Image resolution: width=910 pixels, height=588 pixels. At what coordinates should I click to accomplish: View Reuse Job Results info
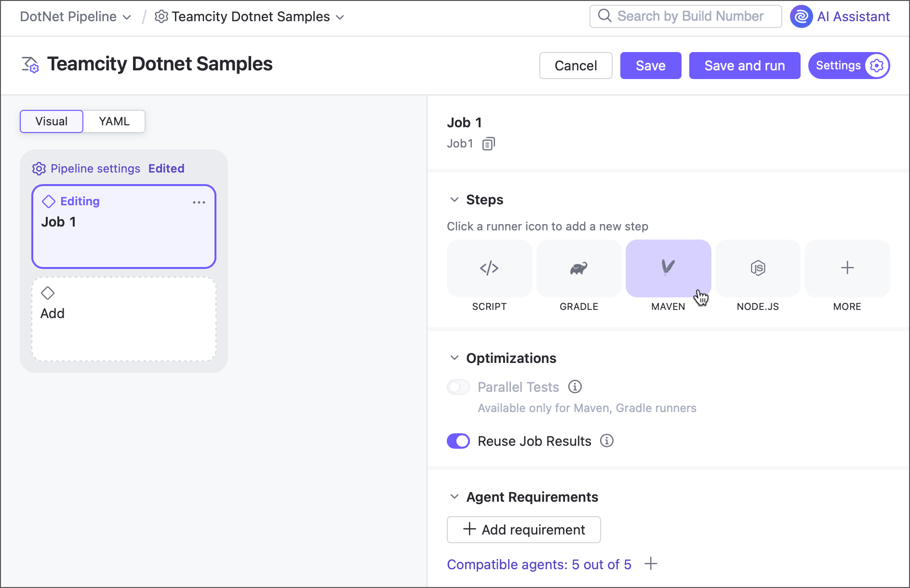coord(607,441)
